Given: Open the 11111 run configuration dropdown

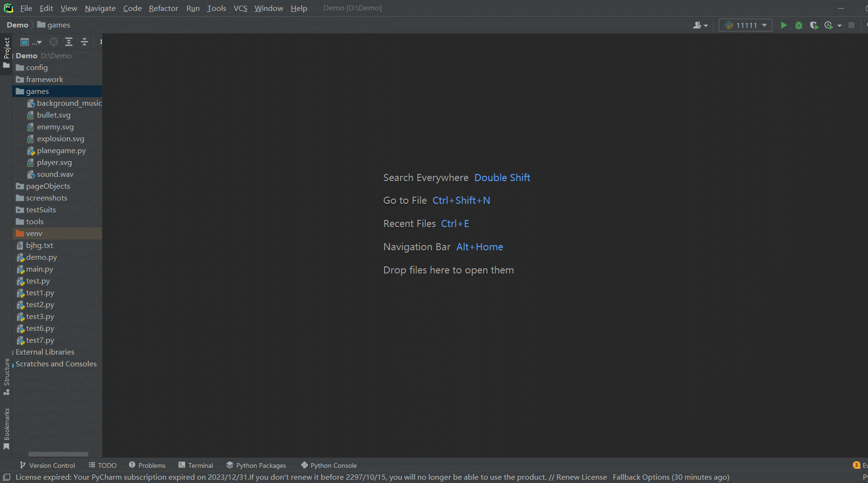Looking at the screenshot, I should pyautogui.click(x=746, y=26).
